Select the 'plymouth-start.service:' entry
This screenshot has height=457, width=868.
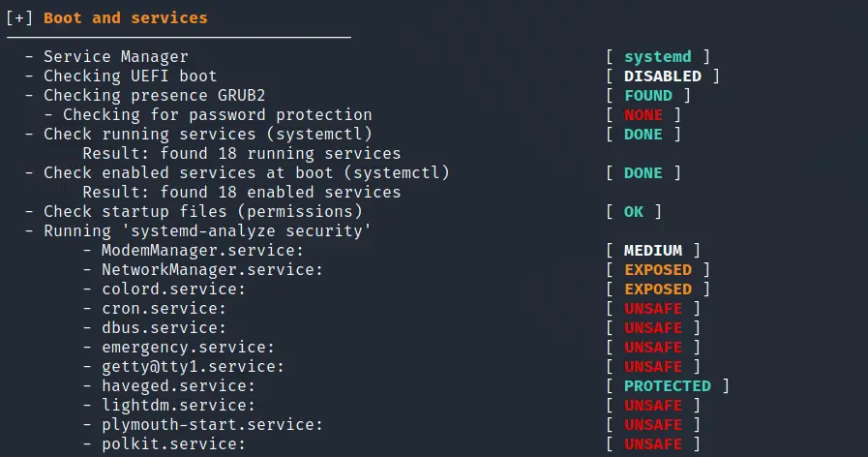tap(212, 425)
